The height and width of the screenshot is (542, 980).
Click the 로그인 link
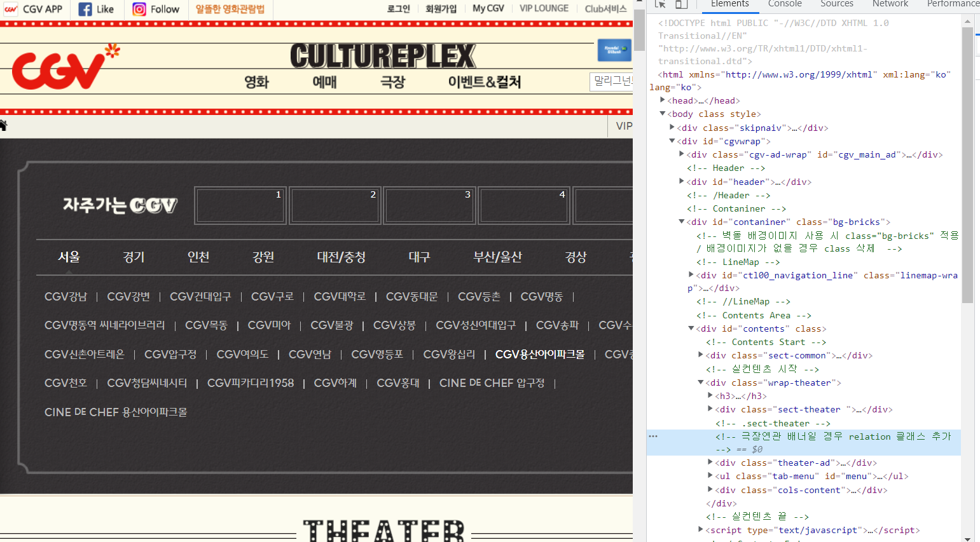point(399,8)
